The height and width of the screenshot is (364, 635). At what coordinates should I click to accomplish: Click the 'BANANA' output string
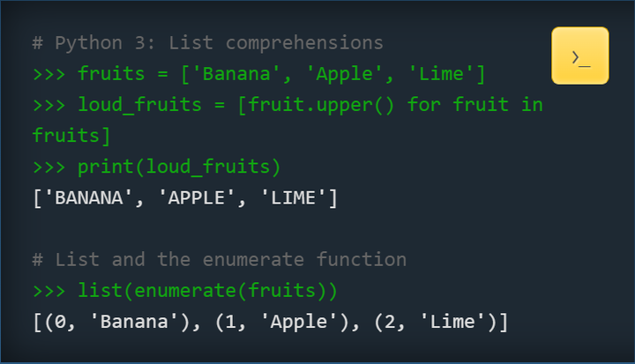[x=88, y=198]
